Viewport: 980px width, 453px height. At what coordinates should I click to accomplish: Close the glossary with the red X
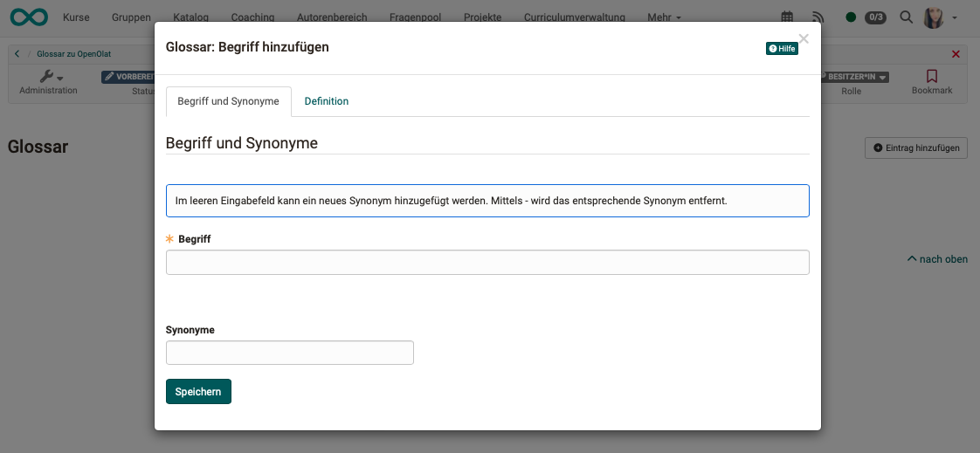pos(956,54)
